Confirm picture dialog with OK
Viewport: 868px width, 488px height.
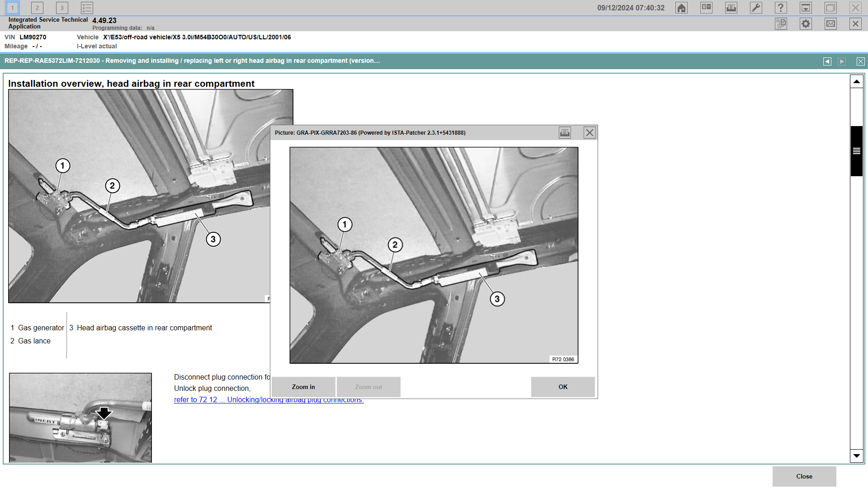(x=562, y=387)
